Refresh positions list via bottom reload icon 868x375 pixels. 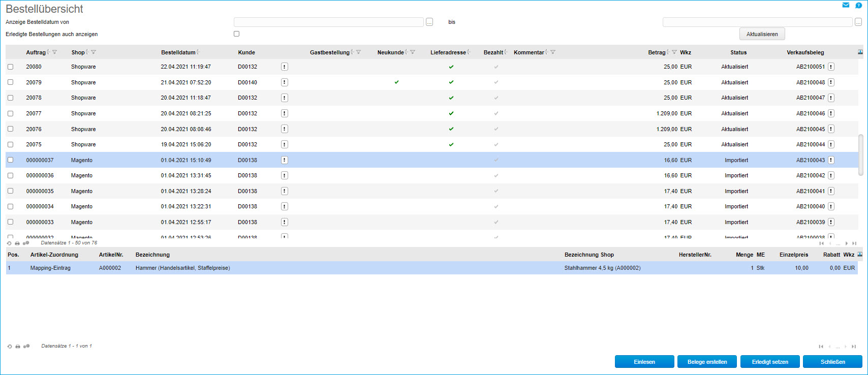pos(10,347)
